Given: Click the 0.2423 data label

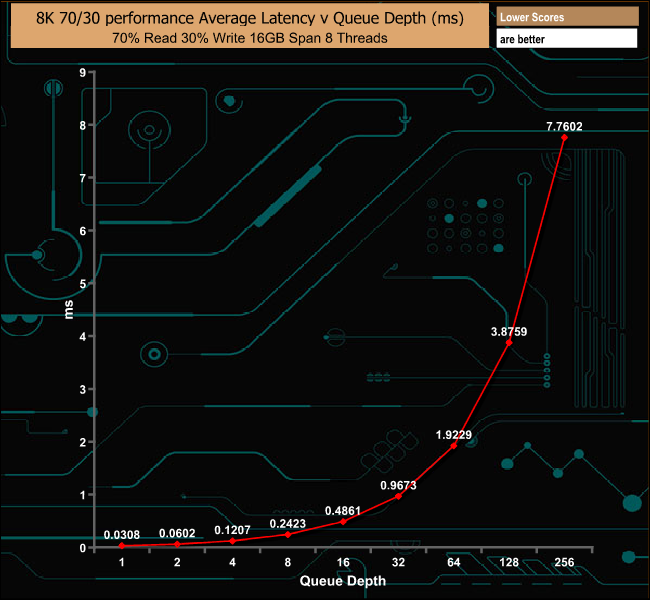Looking at the screenshot, I should pos(288,524).
